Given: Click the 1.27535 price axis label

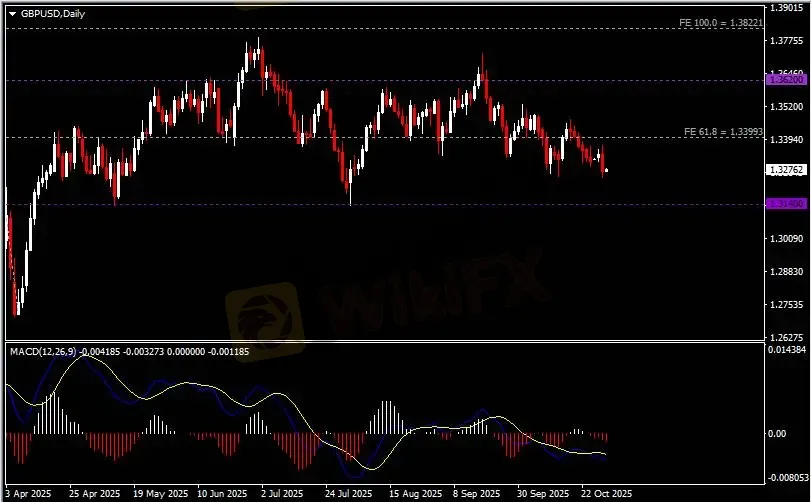Looking at the screenshot, I should click(x=787, y=305).
